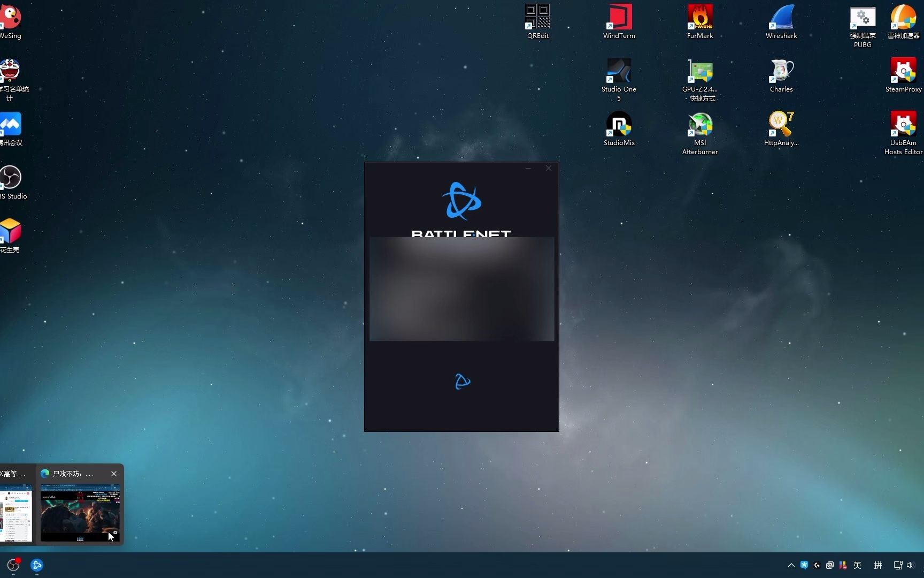Image resolution: width=924 pixels, height=578 pixels.
Task: Open the blue asterisk chat tray icon
Action: (804, 565)
